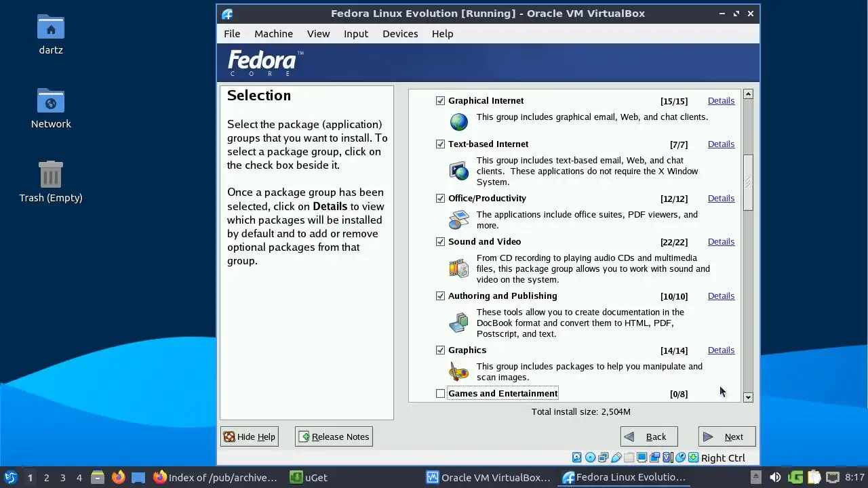Click the Sound and Video group icon
Screen dimensions: 868x488
tap(459, 268)
